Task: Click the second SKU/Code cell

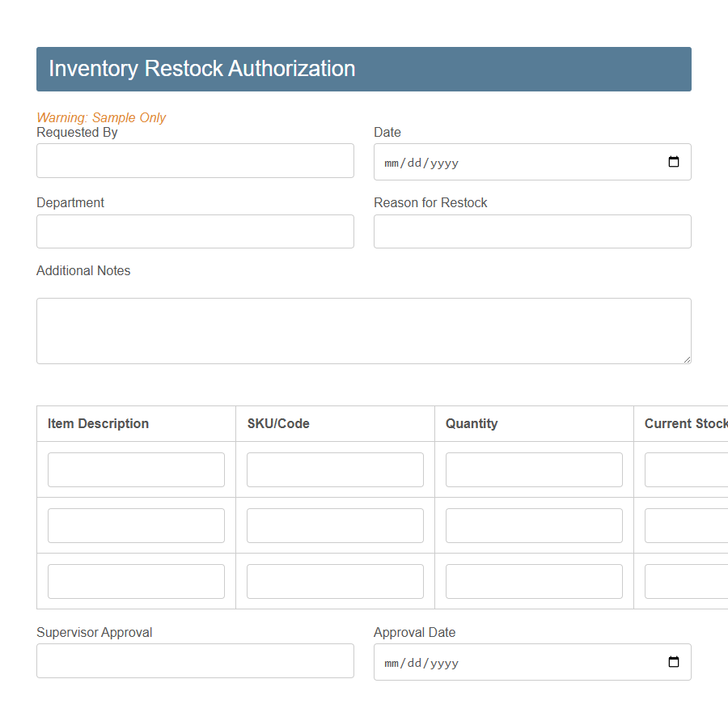Action: (334, 525)
